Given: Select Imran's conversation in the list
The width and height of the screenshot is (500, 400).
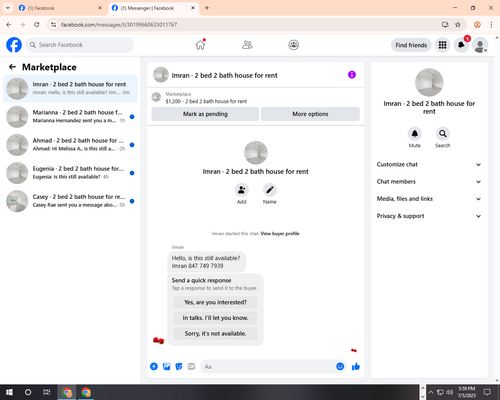Looking at the screenshot, I should tap(70, 89).
